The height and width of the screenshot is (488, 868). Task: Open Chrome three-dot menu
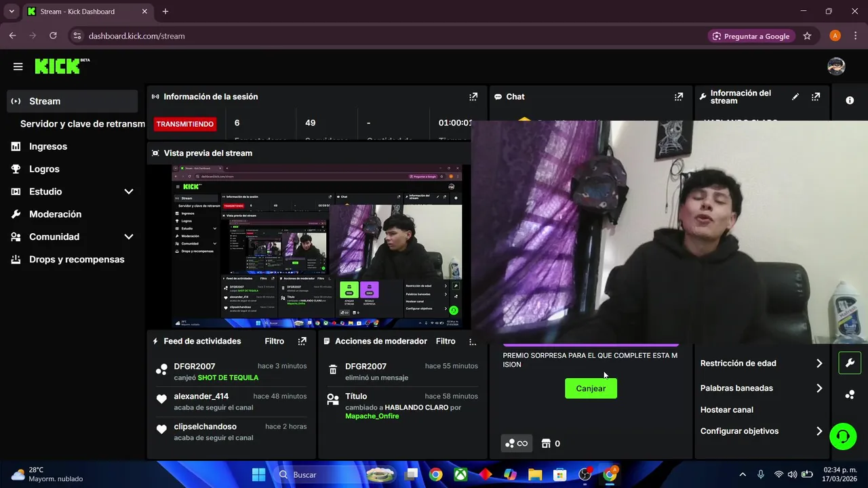point(856,36)
